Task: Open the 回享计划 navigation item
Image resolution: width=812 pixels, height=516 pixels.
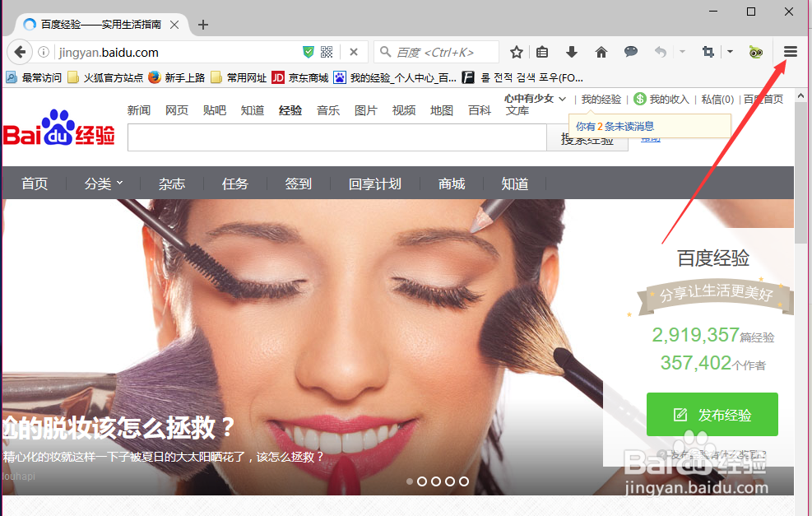Action: click(x=374, y=184)
